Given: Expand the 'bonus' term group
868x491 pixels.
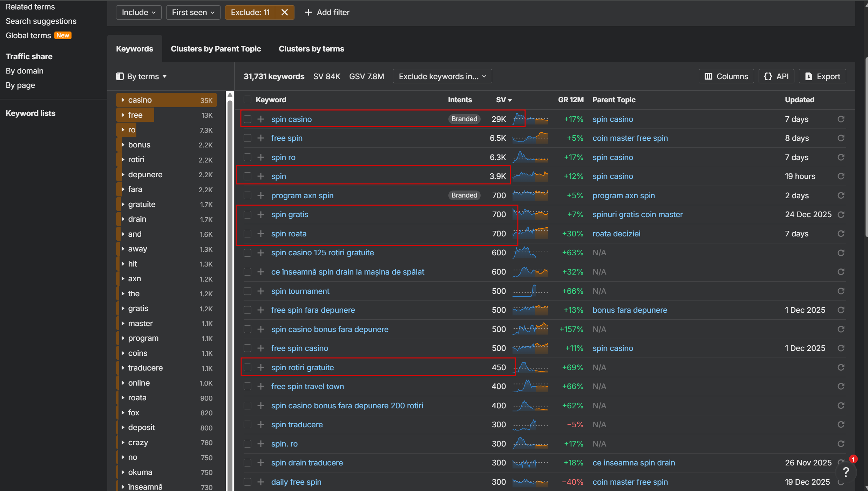Looking at the screenshot, I should pyautogui.click(x=123, y=145).
